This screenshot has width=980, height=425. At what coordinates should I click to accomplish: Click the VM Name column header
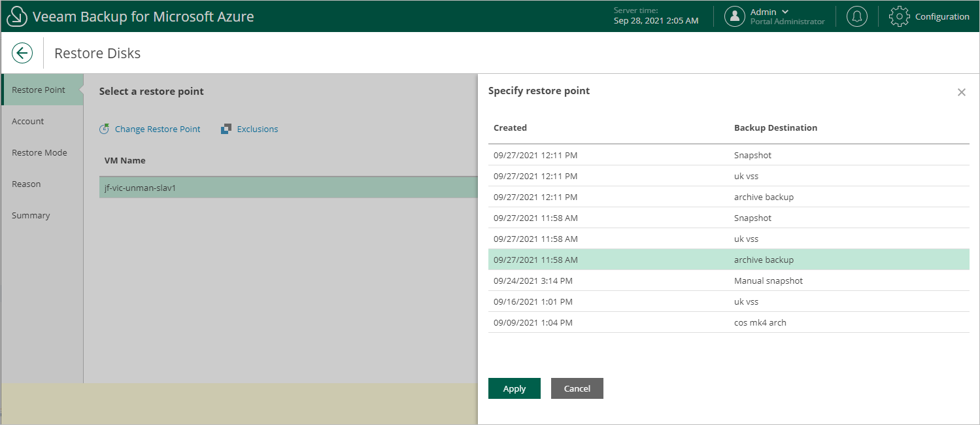pos(125,160)
